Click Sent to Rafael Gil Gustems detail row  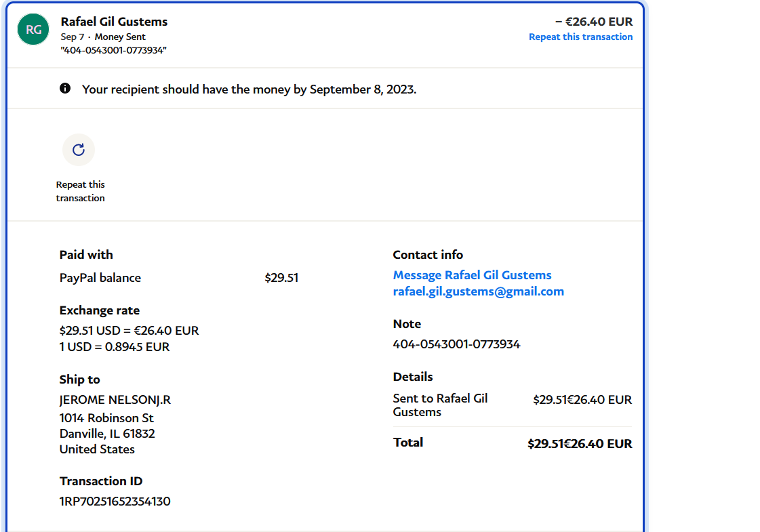[440, 405]
